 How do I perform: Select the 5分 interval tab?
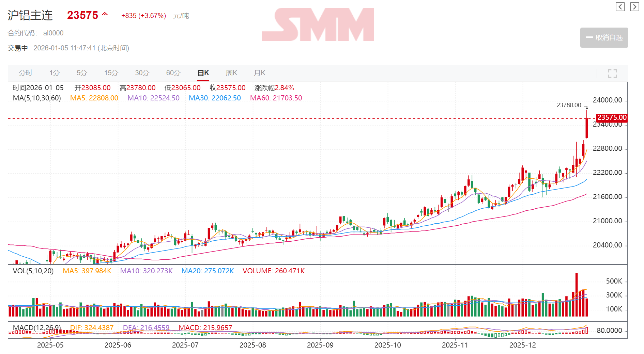tap(82, 73)
